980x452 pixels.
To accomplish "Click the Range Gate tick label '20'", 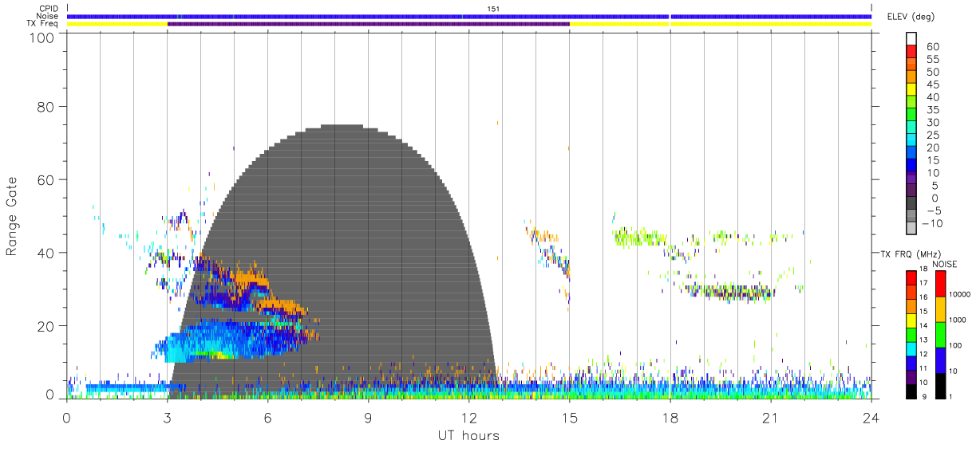I will [47, 326].
